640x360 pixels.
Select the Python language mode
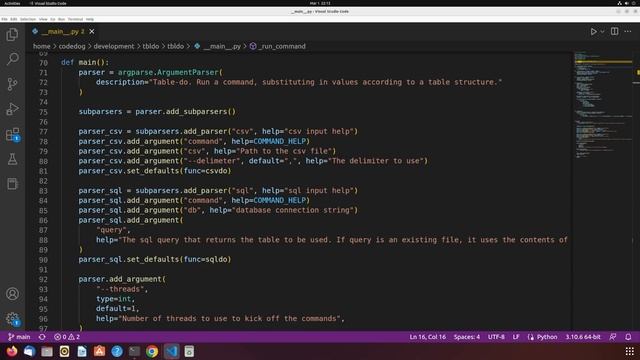point(547,337)
